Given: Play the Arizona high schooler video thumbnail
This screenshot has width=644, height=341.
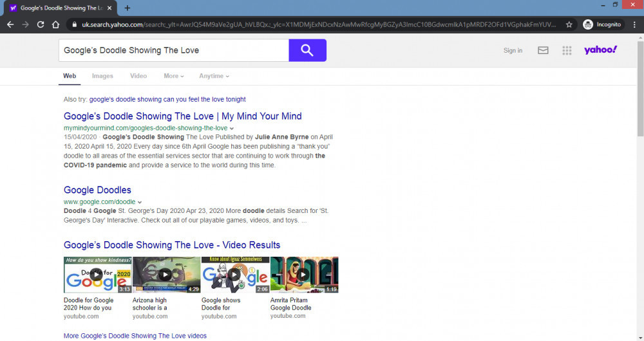Looking at the screenshot, I should pos(166,275).
